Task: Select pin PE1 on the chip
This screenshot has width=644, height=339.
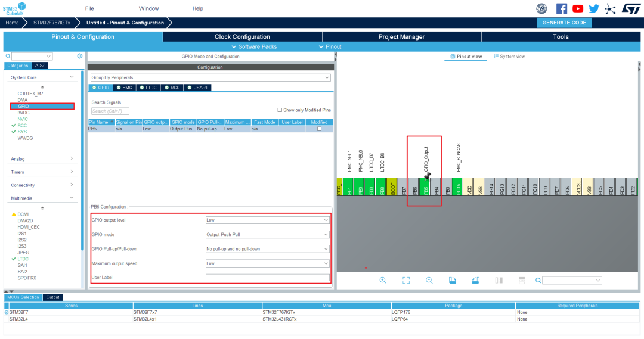Action: [x=349, y=186]
